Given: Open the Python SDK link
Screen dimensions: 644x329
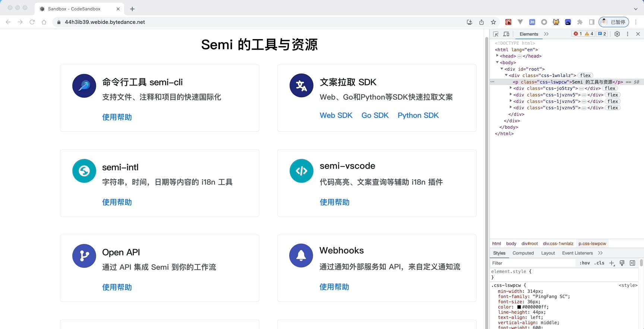Looking at the screenshot, I should point(418,115).
